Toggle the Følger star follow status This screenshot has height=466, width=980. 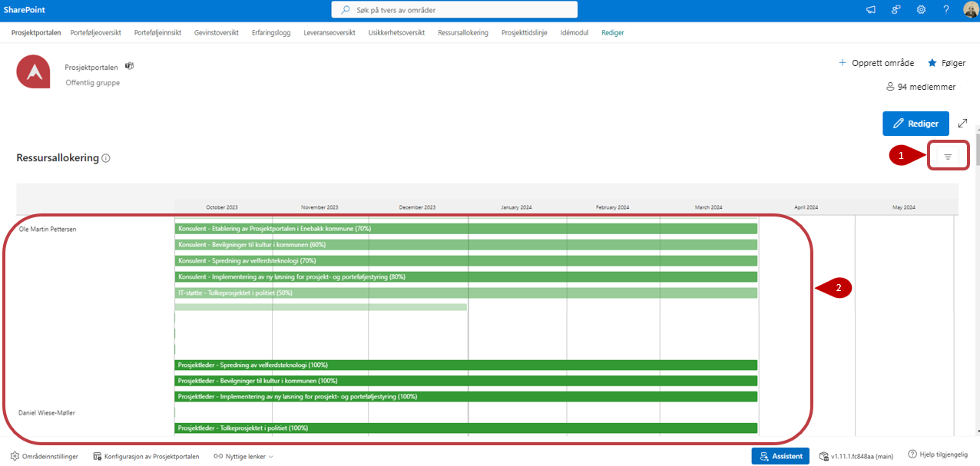click(x=947, y=63)
